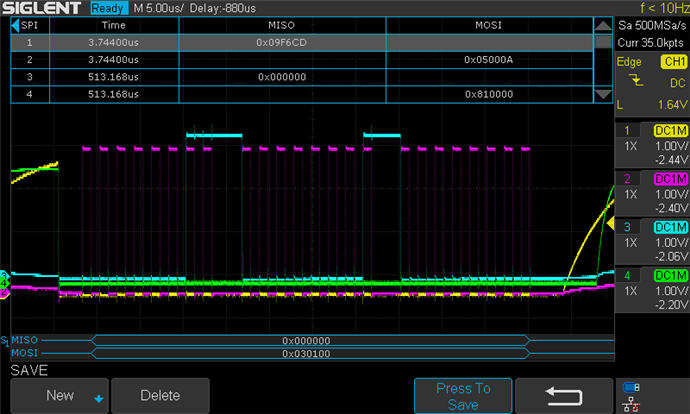
Task: Click the f < 10Hz frequency counter
Action: 664,8
